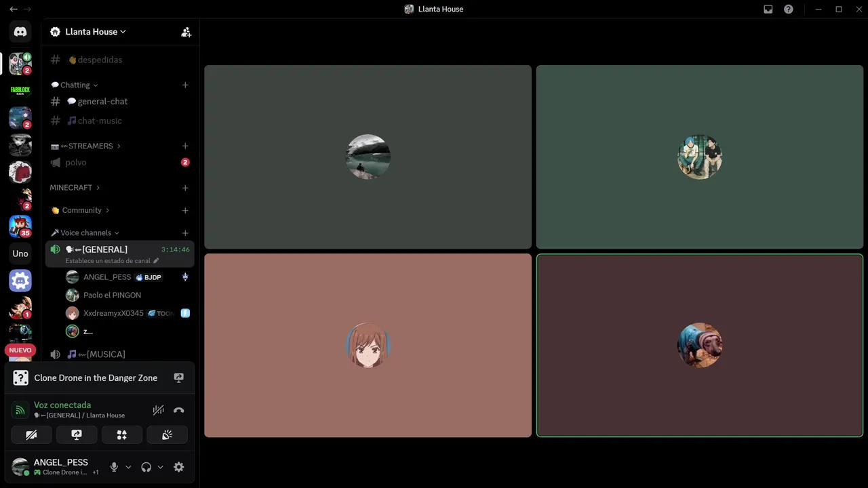Image resolution: width=868 pixels, height=488 pixels.
Task: Go back using title bar arrow
Action: coord(13,9)
